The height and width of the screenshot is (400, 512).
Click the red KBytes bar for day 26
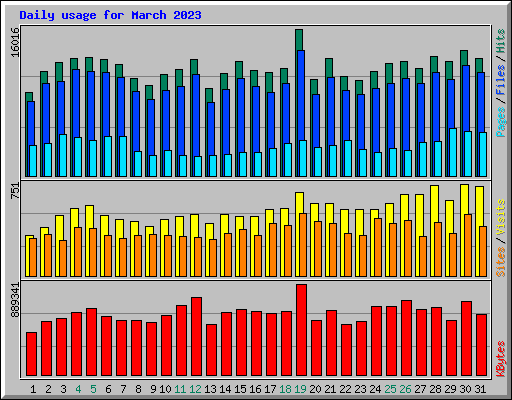tap(406, 338)
